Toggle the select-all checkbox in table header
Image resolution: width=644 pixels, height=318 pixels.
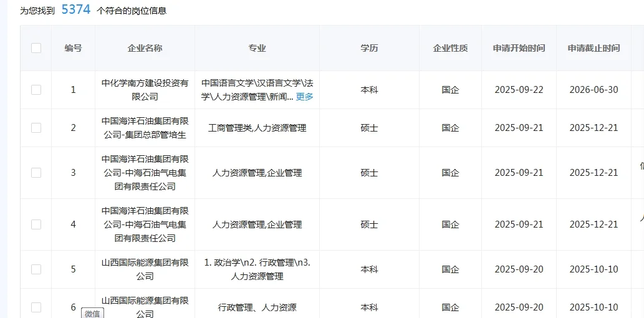point(36,48)
